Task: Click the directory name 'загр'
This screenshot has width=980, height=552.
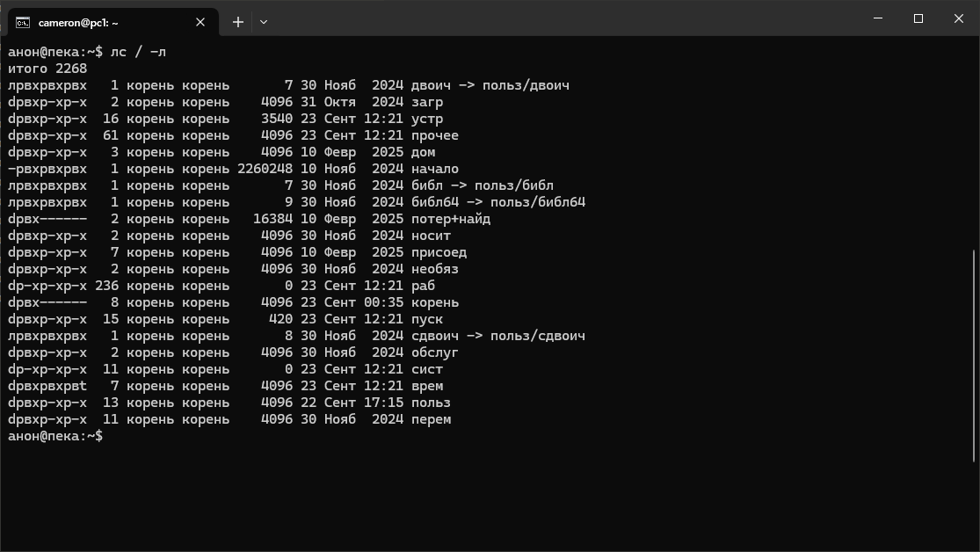Action: coord(427,102)
